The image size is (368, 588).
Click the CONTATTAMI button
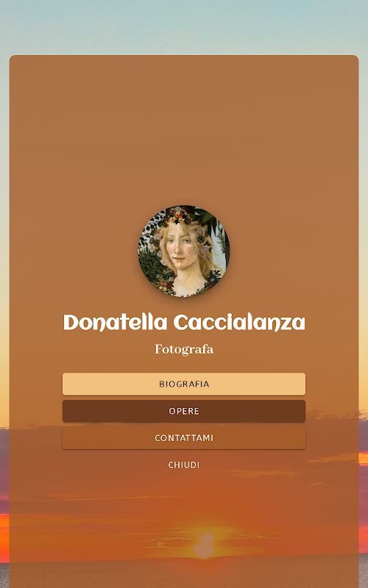(184, 438)
